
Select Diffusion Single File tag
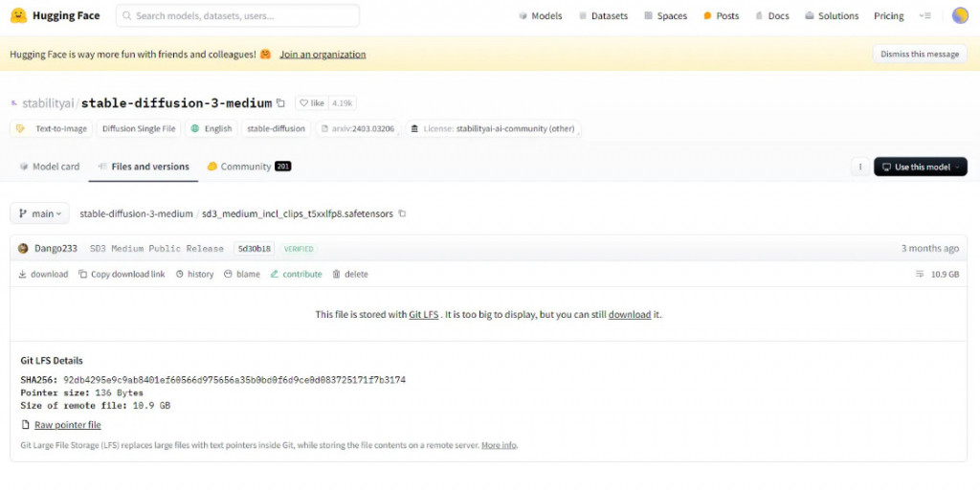[139, 129]
